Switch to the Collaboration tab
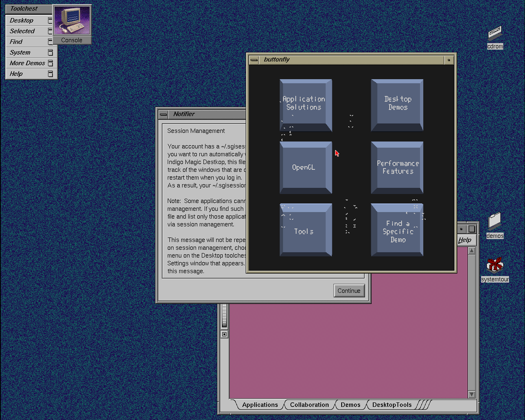 click(x=309, y=405)
